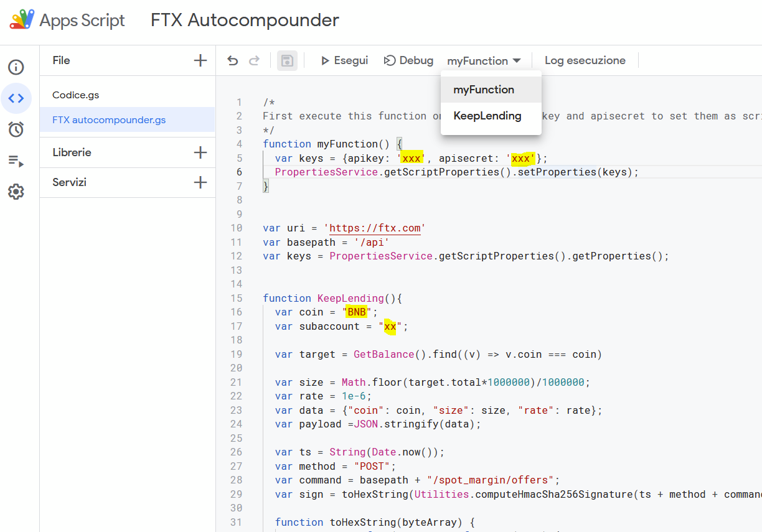
Task: Open the Log esecuzione execution log
Action: [x=585, y=60]
